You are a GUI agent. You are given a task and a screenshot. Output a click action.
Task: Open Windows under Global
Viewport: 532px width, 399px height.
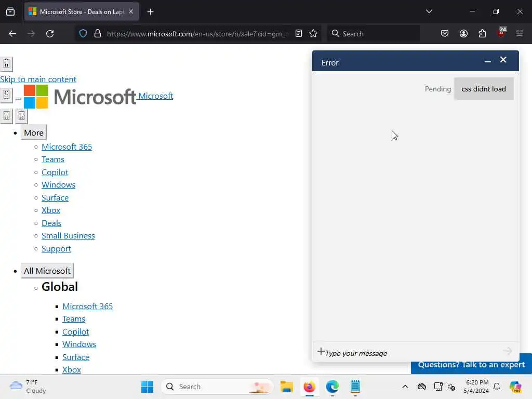(79, 344)
